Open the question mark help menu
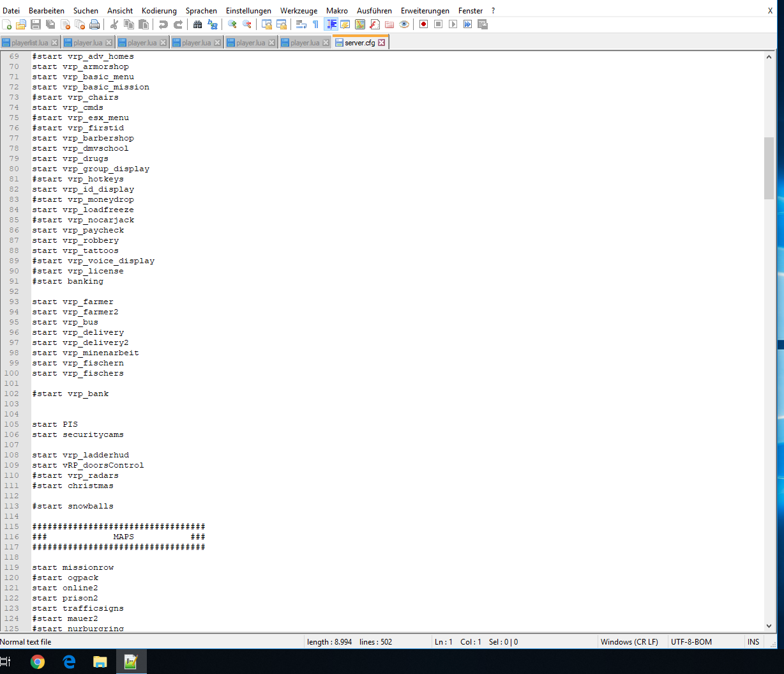 pyautogui.click(x=493, y=10)
